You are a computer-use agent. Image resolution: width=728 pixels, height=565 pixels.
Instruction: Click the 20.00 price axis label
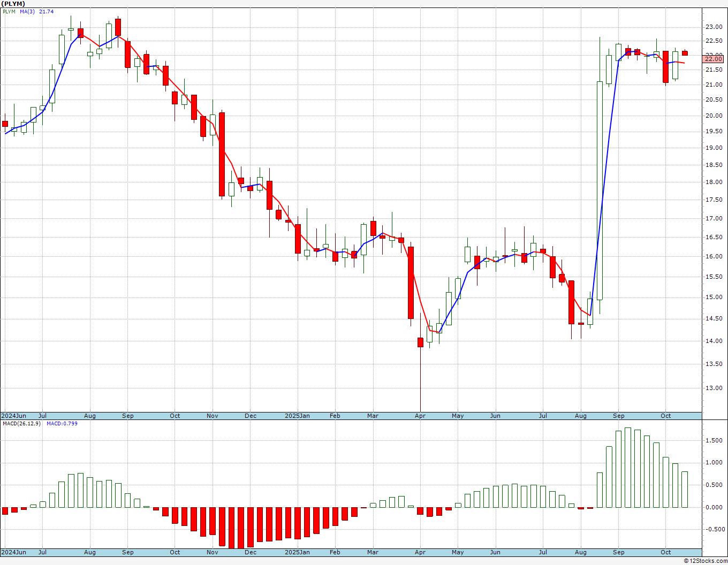point(714,116)
